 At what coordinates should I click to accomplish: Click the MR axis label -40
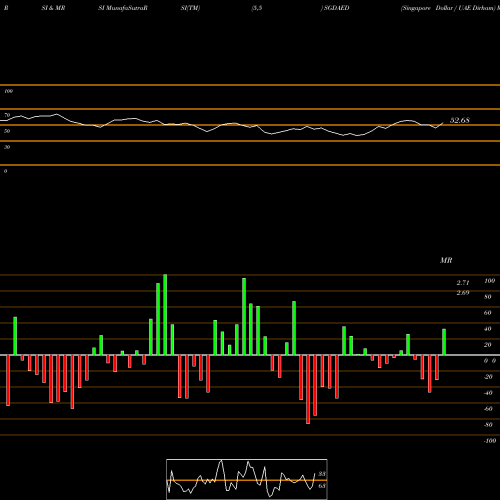[488, 393]
